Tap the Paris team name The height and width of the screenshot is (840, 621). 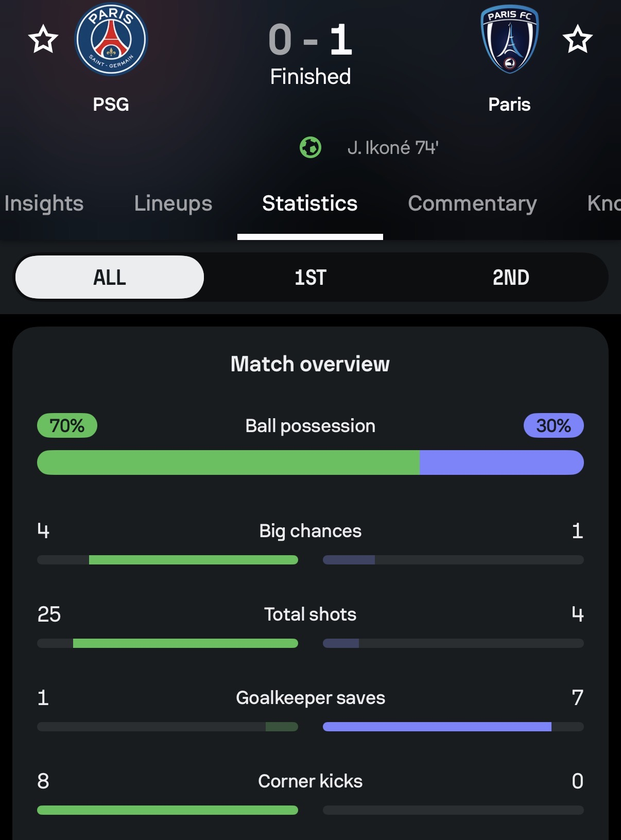pyautogui.click(x=509, y=105)
